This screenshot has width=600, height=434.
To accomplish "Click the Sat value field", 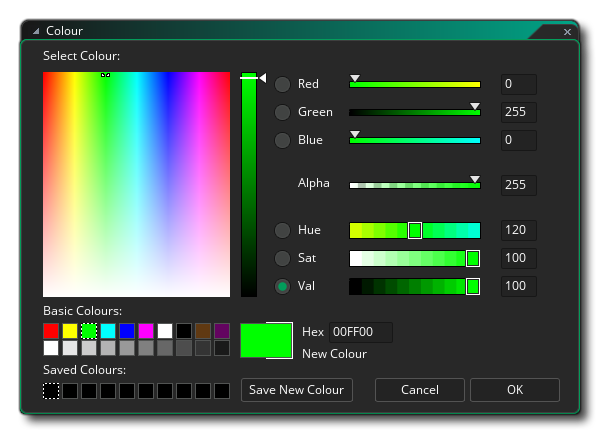I will (519, 258).
